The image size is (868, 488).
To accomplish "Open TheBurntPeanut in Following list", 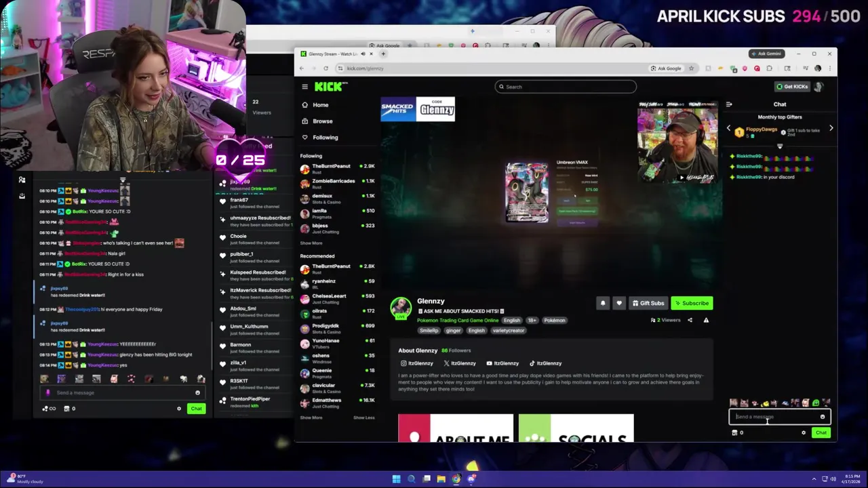I will pos(337,168).
